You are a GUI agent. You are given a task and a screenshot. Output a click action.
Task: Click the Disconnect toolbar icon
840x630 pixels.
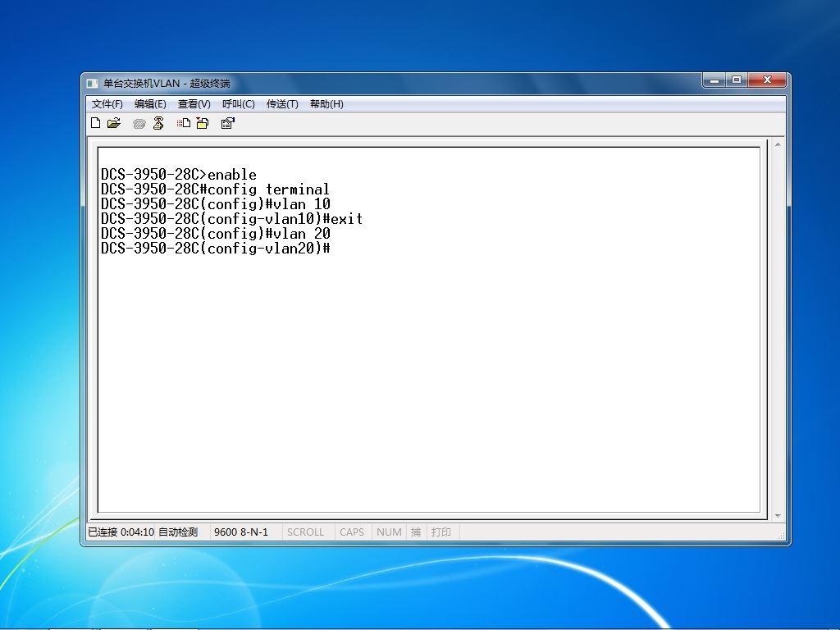click(x=158, y=123)
